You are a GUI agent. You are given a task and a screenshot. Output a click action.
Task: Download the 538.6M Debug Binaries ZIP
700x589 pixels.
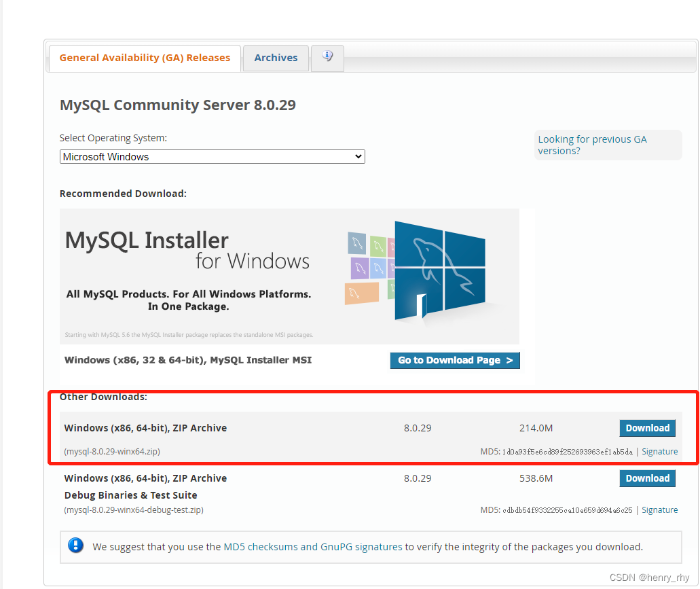pos(647,478)
